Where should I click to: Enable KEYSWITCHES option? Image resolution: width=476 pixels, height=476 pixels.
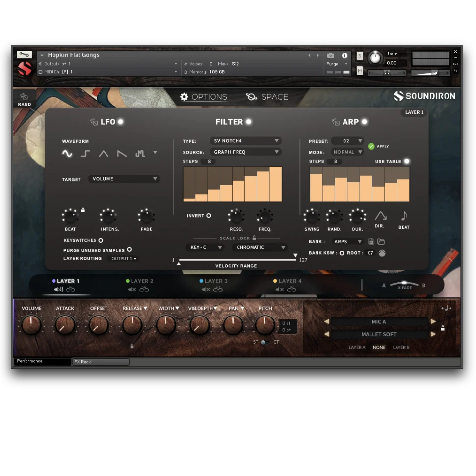pyautogui.click(x=101, y=240)
